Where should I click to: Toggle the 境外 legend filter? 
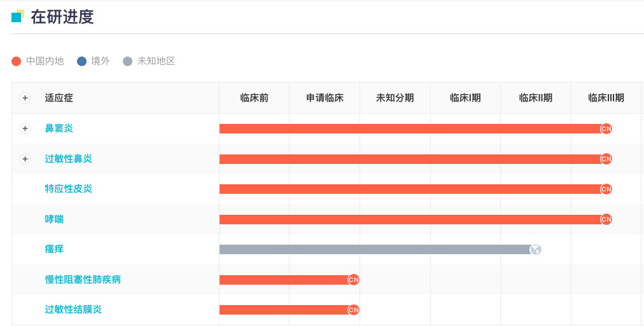coord(94,61)
